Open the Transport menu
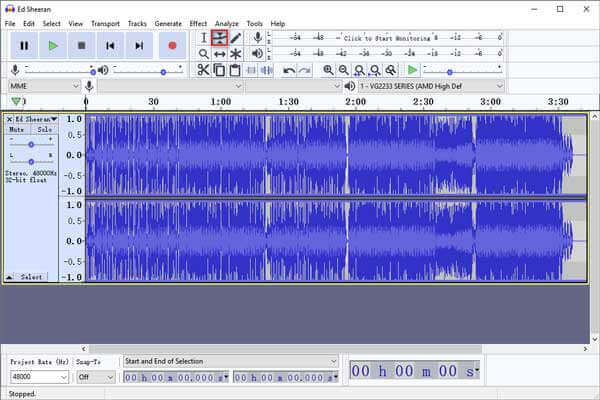600x400 pixels. pyautogui.click(x=105, y=24)
